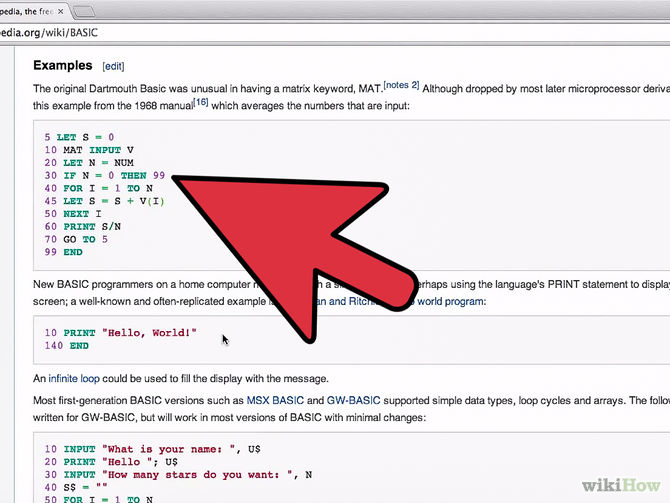Open a new browser tab
Viewport: 670px width, 503px height.
pos(86,12)
